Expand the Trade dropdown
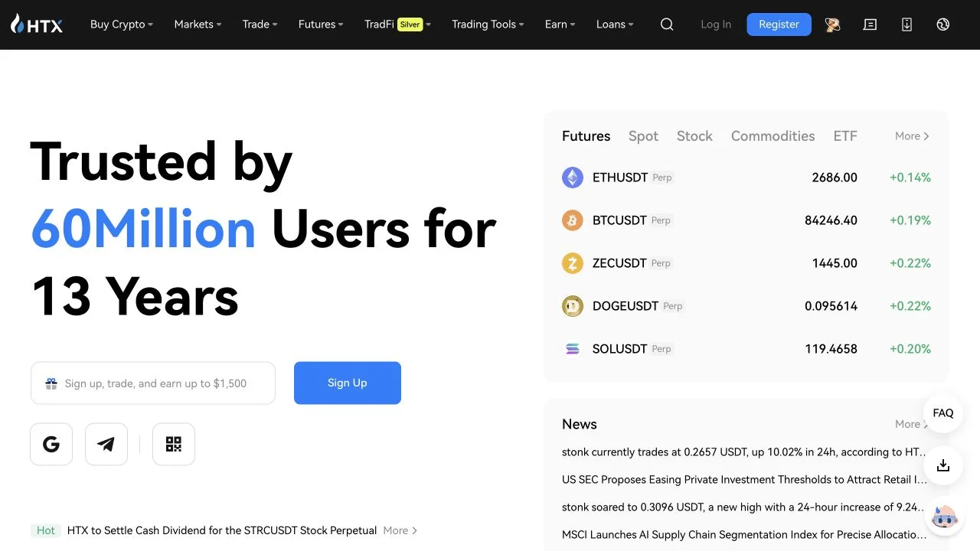This screenshot has width=980, height=551. pos(260,24)
